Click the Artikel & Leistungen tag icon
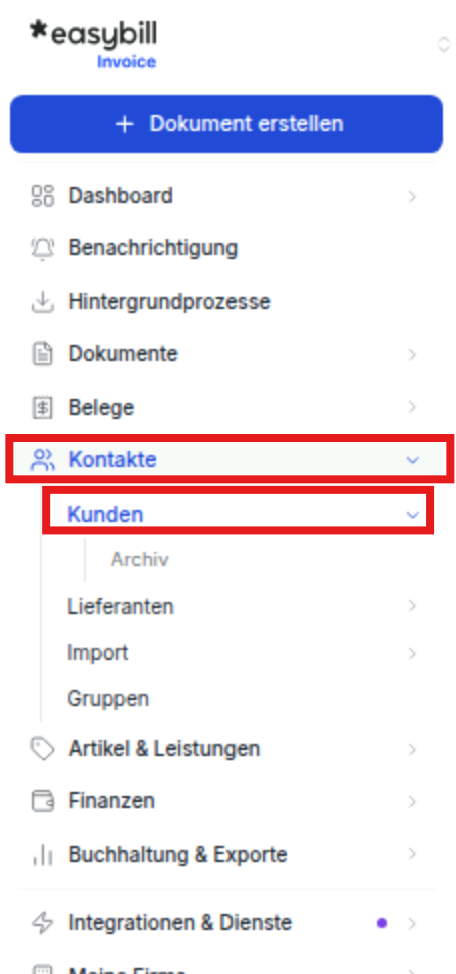The height and width of the screenshot is (974, 456). tap(42, 749)
